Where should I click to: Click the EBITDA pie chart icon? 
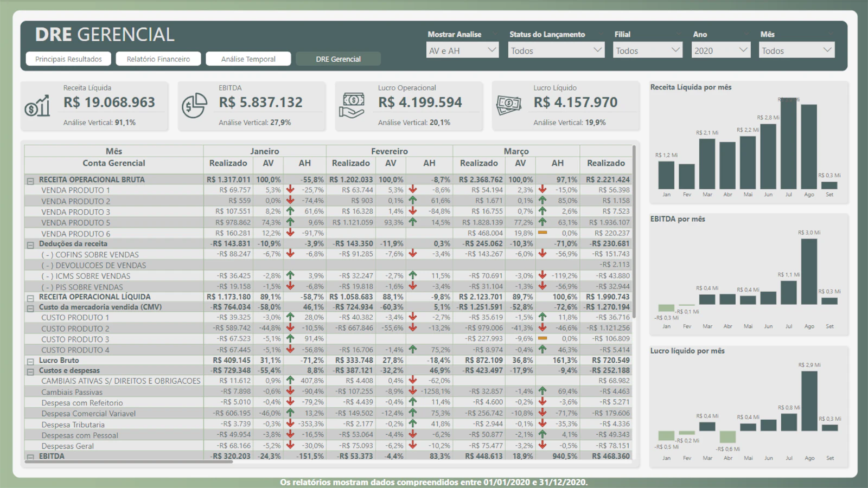[194, 105]
